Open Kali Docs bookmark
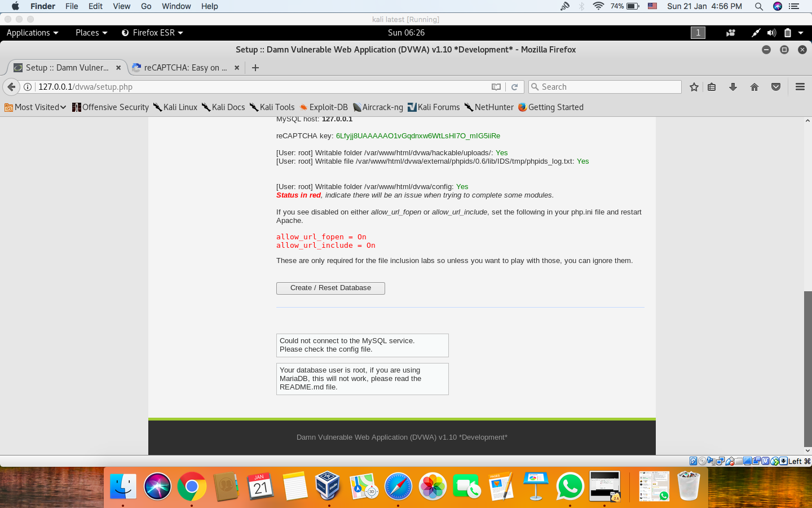This screenshot has height=508, width=812. coord(223,107)
